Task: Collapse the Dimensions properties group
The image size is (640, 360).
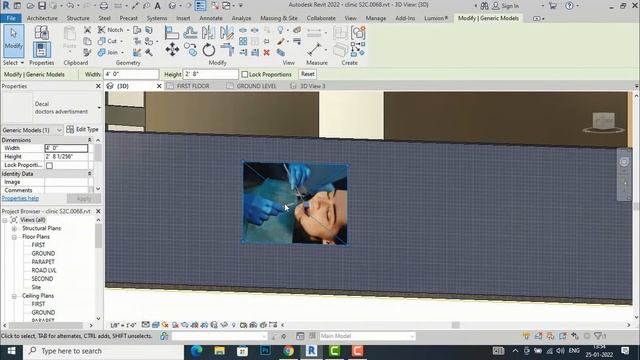Action: pos(90,140)
